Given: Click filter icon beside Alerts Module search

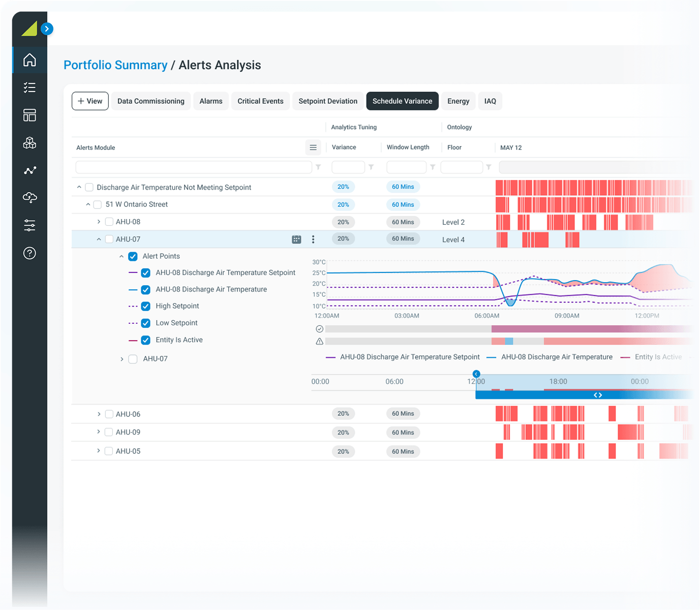Looking at the screenshot, I should coord(318,167).
